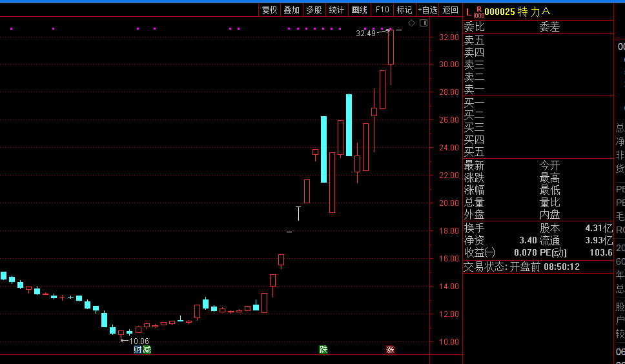
Task: Activate the 画线 drawing tool
Action: click(359, 10)
